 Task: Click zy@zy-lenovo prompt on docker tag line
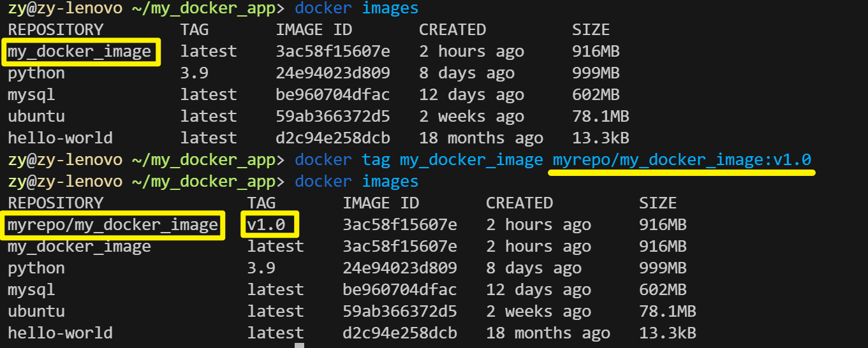(65, 159)
